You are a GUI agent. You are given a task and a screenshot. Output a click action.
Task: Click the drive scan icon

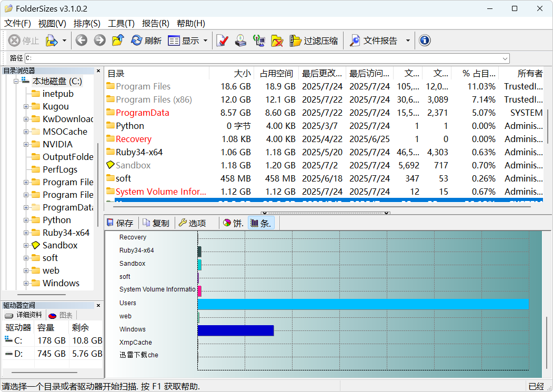point(240,41)
